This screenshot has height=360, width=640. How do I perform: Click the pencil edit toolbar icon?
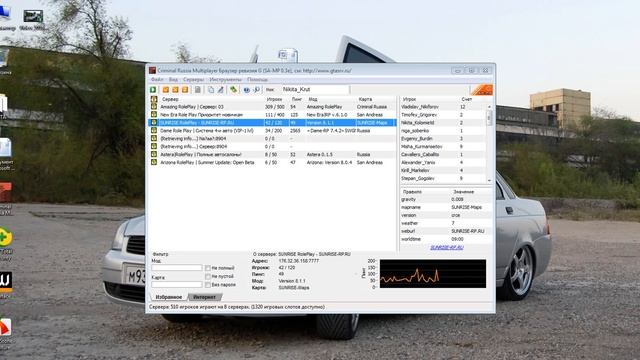pyautogui.click(x=220, y=90)
